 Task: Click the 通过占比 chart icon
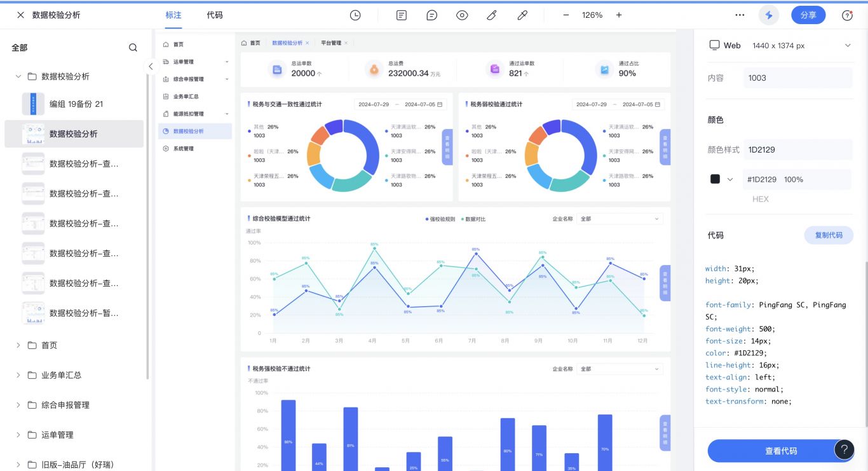click(605, 69)
